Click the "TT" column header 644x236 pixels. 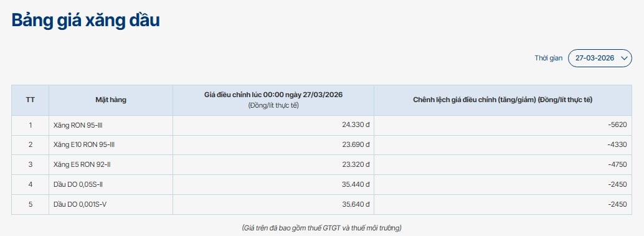[x=30, y=100]
